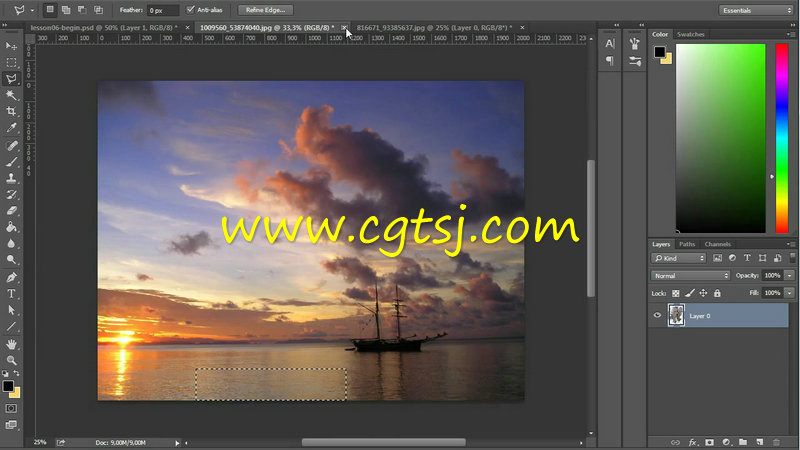Open the Normal blend mode dropdown
The image size is (800, 450).
(690, 276)
